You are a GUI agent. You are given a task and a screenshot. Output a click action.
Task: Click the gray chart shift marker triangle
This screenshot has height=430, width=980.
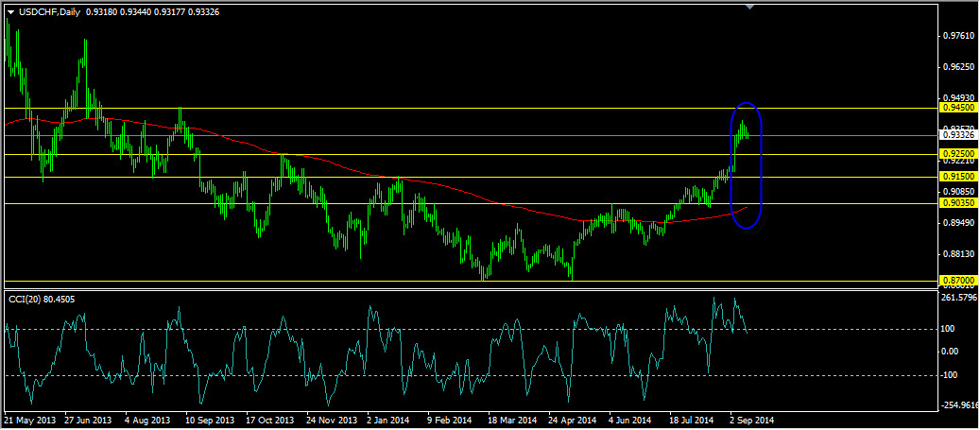750,7
